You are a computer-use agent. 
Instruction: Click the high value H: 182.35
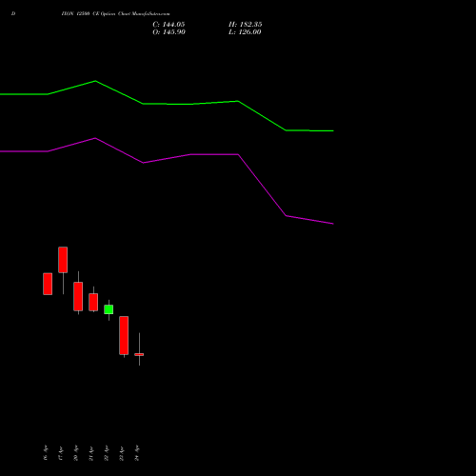point(246,25)
